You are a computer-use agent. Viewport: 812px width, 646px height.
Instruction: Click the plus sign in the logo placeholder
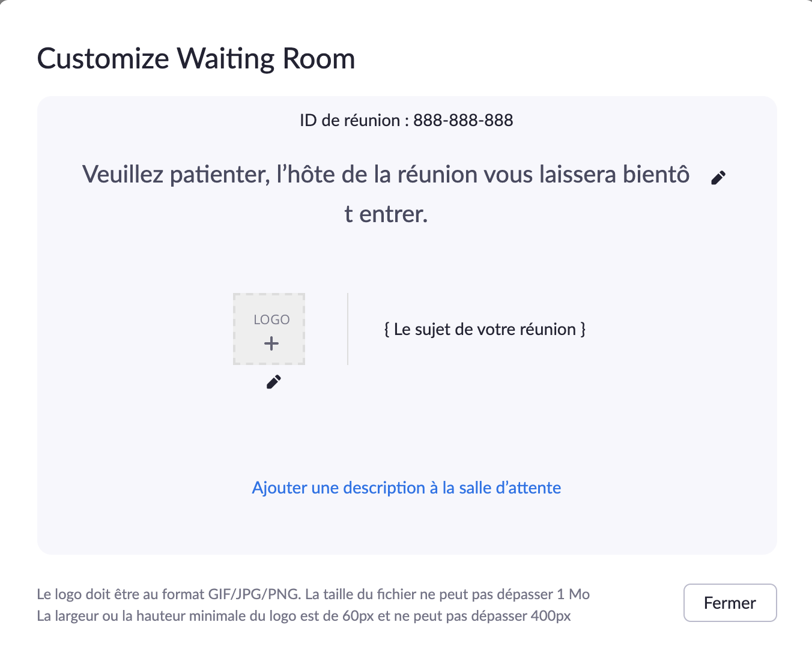click(x=271, y=343)
